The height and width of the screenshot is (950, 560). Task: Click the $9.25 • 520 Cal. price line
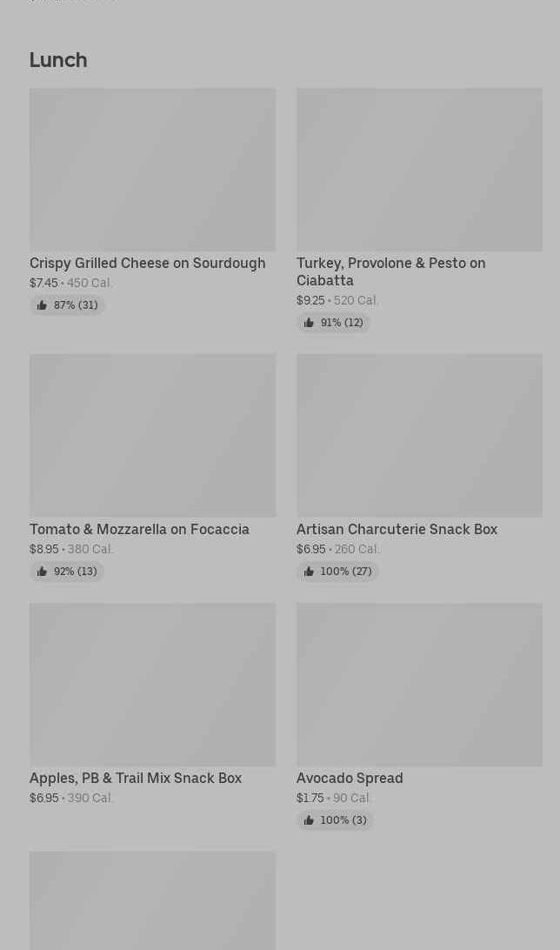pyautogui.click(x=337, y=300)
